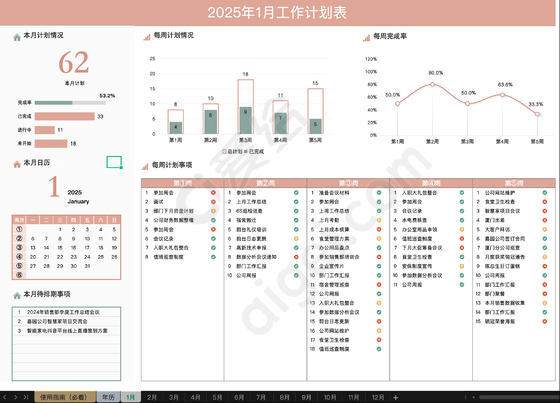
Task: Click the previous-sheet navigation arrow
Action: point(5,397)
